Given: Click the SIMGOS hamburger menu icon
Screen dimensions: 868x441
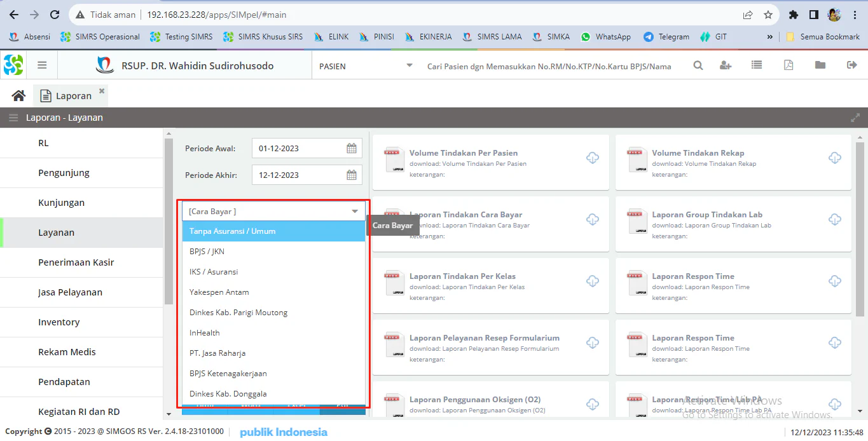Looking at the screenshot, I should [42, 65].
